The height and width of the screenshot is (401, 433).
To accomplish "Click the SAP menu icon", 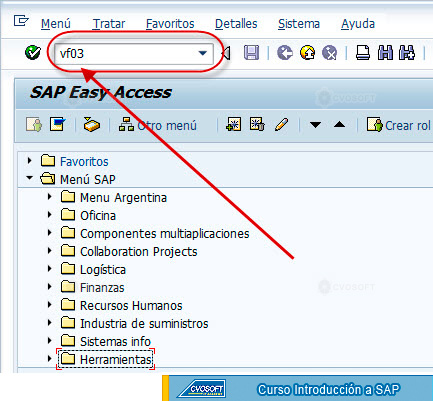I will pos(58,125).
